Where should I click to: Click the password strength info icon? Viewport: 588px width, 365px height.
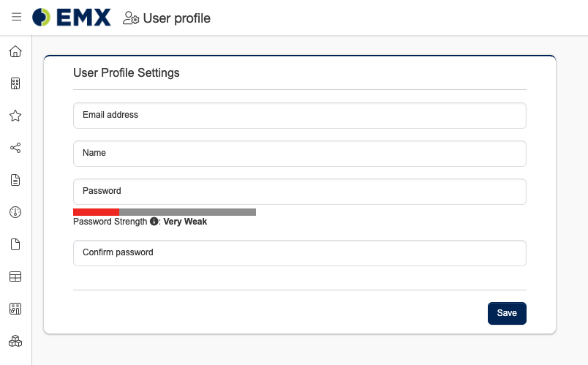pos(154,222)
